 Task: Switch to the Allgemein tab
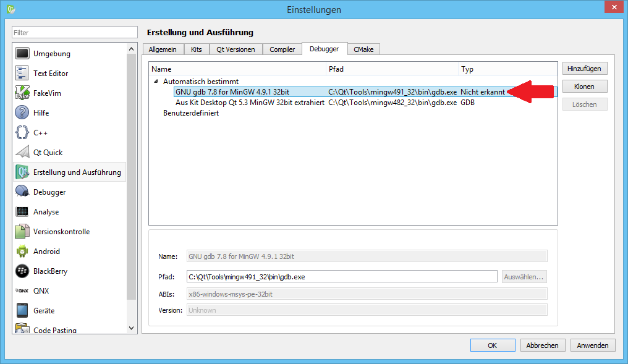[163, 49]
